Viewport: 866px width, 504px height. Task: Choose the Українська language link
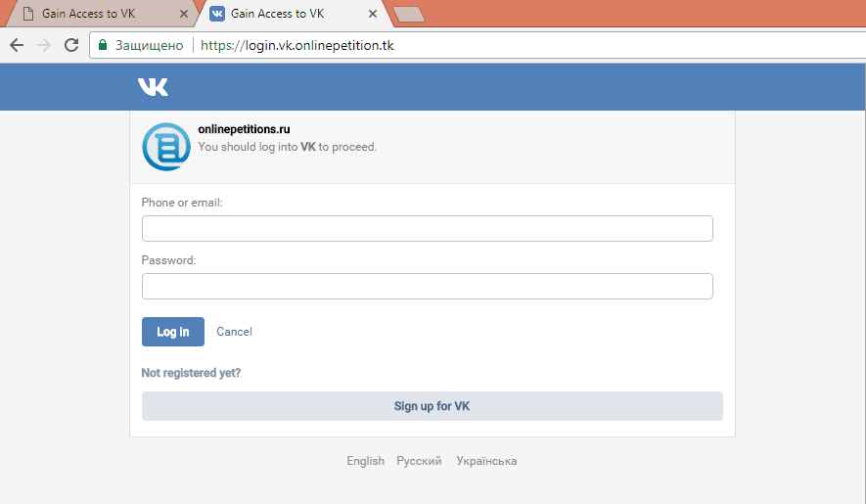coord(486,461)
